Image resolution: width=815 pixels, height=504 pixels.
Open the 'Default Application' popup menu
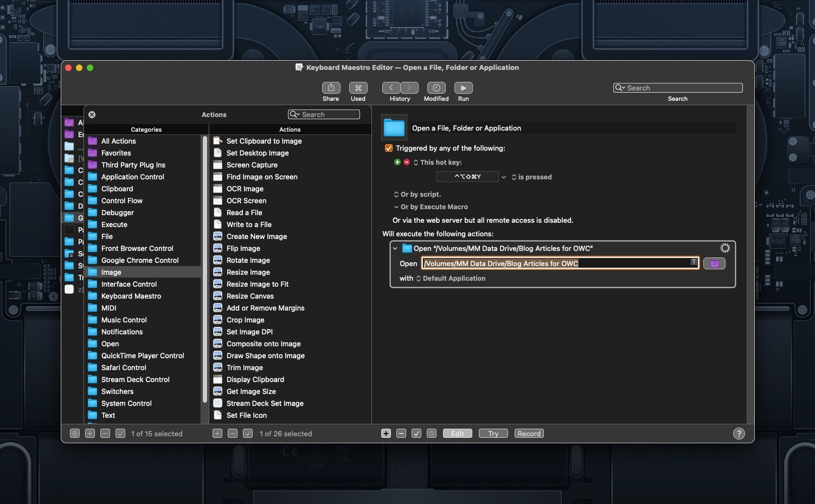point(450,279)
